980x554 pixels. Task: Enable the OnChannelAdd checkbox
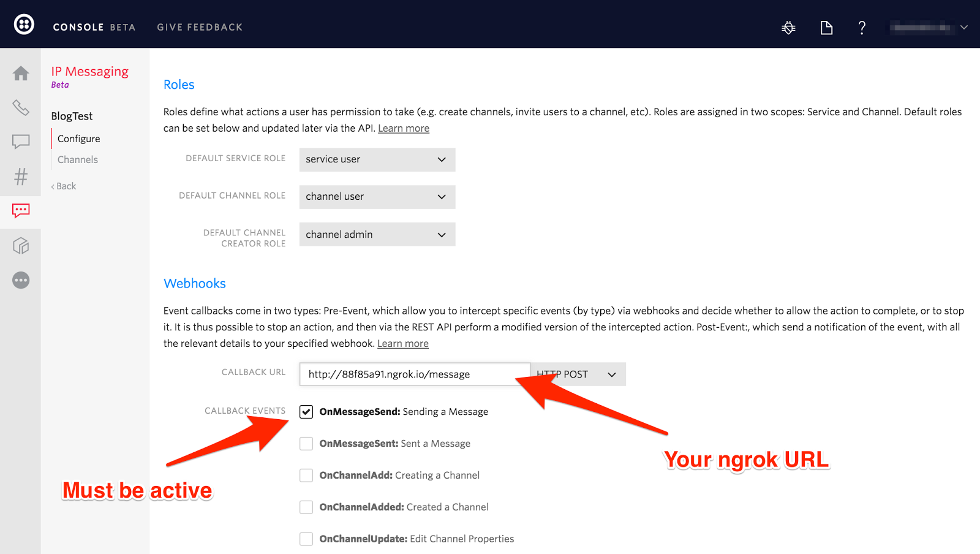306,476
